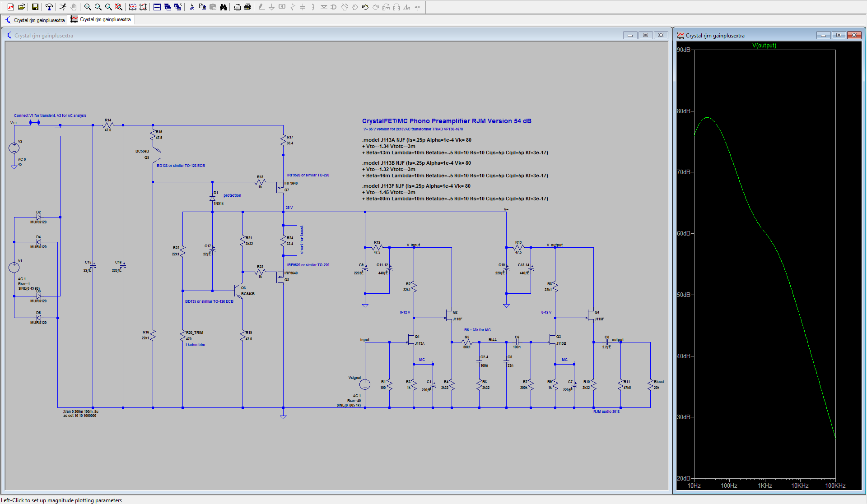
Task: Open the component gate icon
Action: [x=334, y=7]
